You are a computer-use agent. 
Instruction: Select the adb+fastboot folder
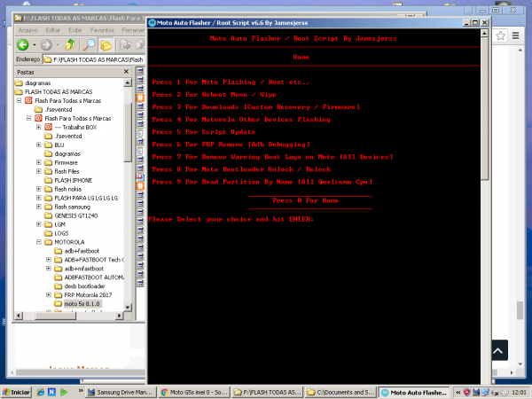pos(82,251)
